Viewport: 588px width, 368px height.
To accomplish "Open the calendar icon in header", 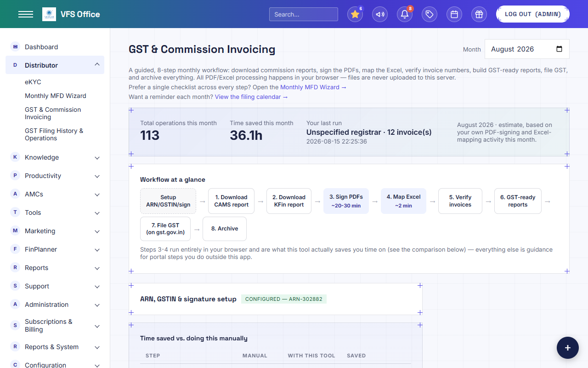I will pos(454,14).
